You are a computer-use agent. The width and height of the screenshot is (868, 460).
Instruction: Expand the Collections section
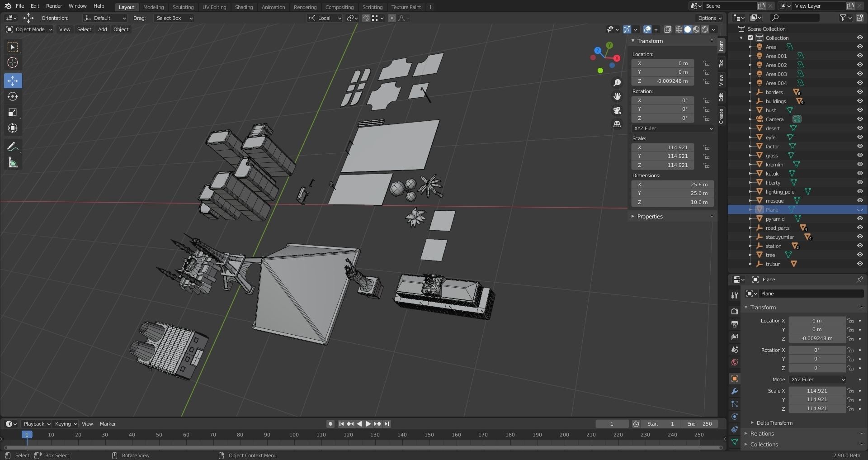764,445
